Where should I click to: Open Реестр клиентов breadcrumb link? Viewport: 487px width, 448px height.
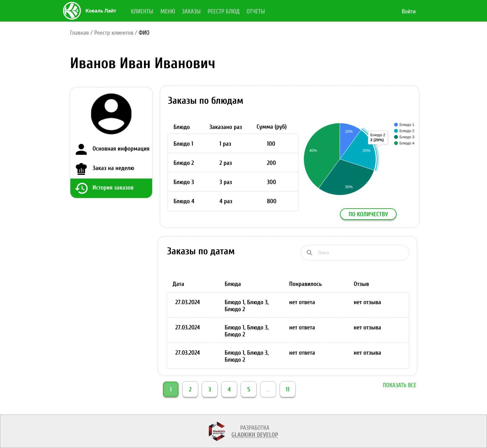click(114, 33)
